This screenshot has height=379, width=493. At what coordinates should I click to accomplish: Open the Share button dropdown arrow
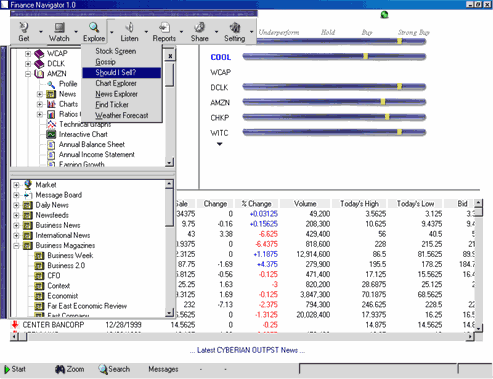(216, 32)
